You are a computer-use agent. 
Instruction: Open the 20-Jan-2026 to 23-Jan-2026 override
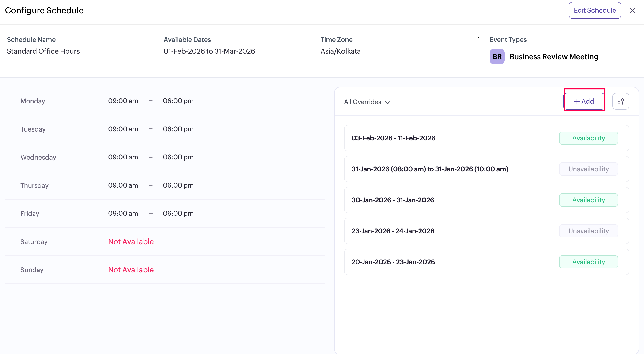(x=393, y=262)
